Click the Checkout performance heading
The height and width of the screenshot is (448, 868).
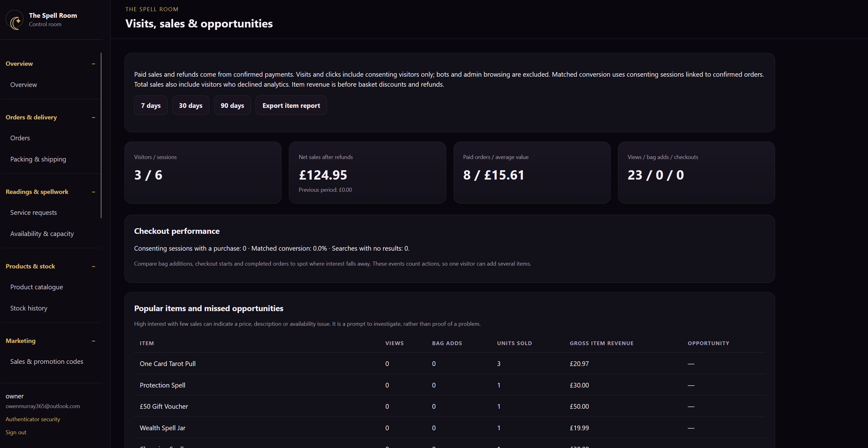pyautogui.click(x=177, y=231)
